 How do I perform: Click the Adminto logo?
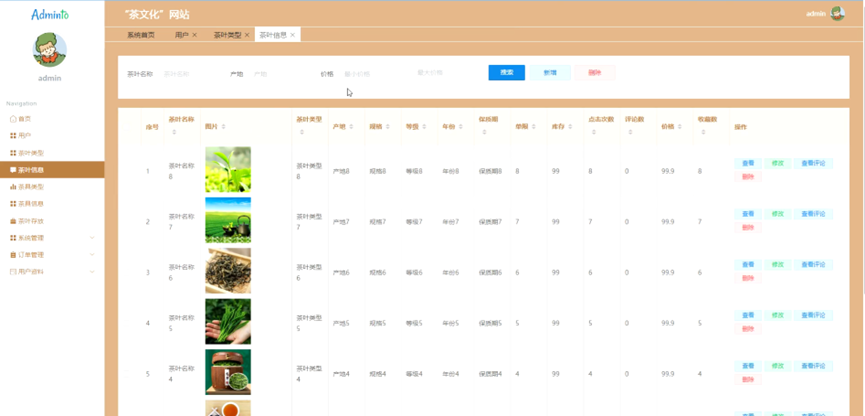[x=50, y=14]
